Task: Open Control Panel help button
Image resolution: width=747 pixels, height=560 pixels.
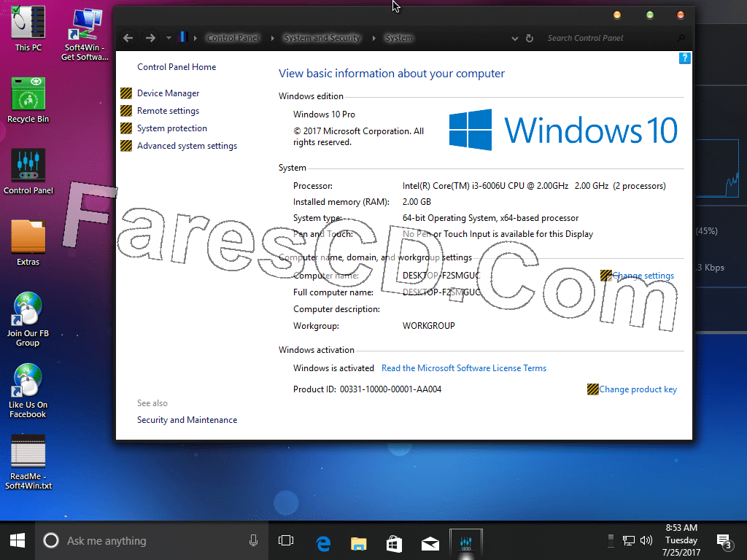Action: tap(684, 58)
